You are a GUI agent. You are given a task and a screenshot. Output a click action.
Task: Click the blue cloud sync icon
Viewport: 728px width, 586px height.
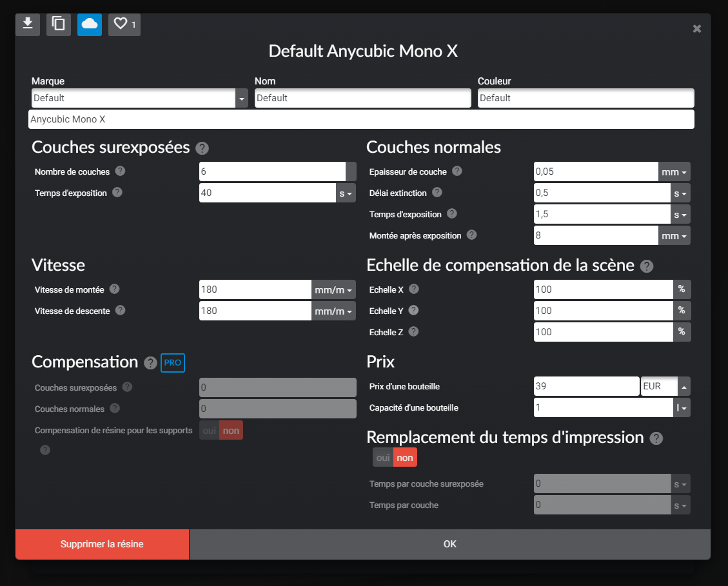coord(90,24)
